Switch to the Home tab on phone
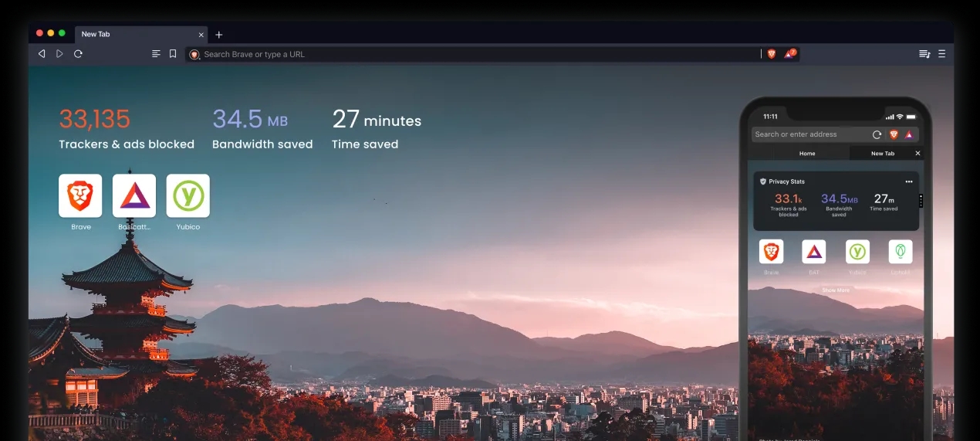 (x=806, y=154)
